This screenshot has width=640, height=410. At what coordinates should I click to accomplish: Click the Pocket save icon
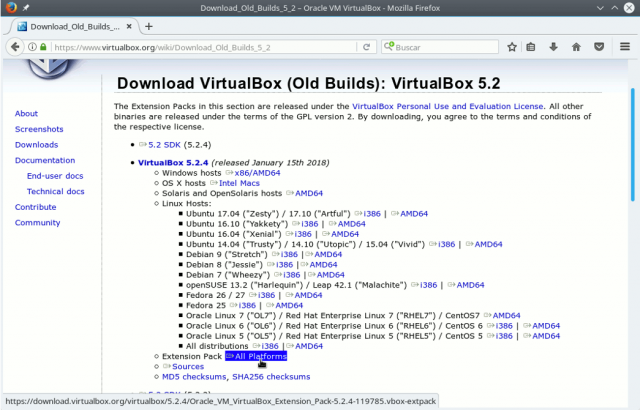[599, 47]
